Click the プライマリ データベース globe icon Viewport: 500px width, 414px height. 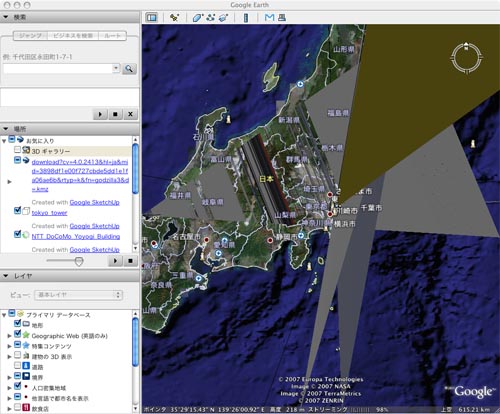(x=20, y=314)
